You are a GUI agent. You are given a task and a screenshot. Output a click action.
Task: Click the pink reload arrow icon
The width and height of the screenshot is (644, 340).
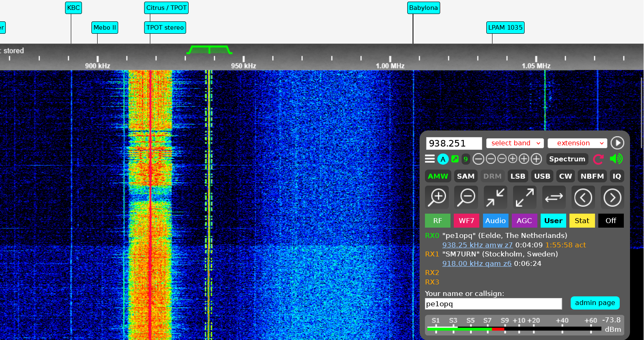pos(598,159)
